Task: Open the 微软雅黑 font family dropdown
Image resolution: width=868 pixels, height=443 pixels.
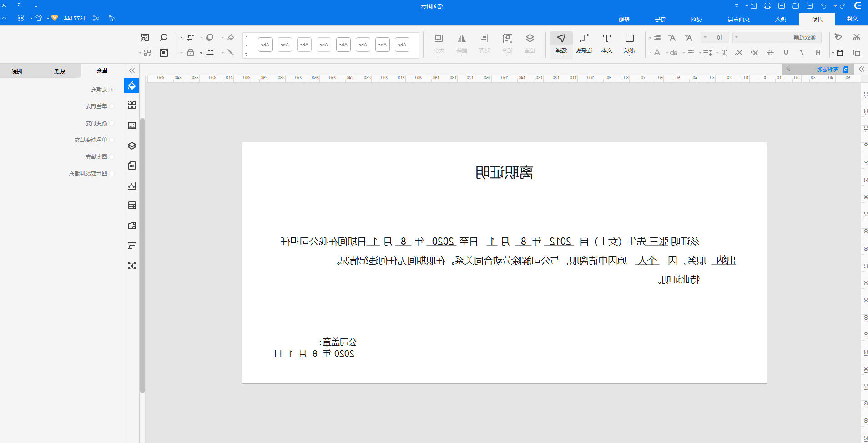Action: pos(777,37)
